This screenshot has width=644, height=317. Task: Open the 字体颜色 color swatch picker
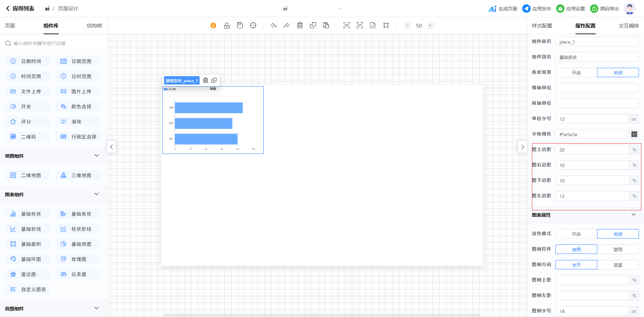(634, 134)
